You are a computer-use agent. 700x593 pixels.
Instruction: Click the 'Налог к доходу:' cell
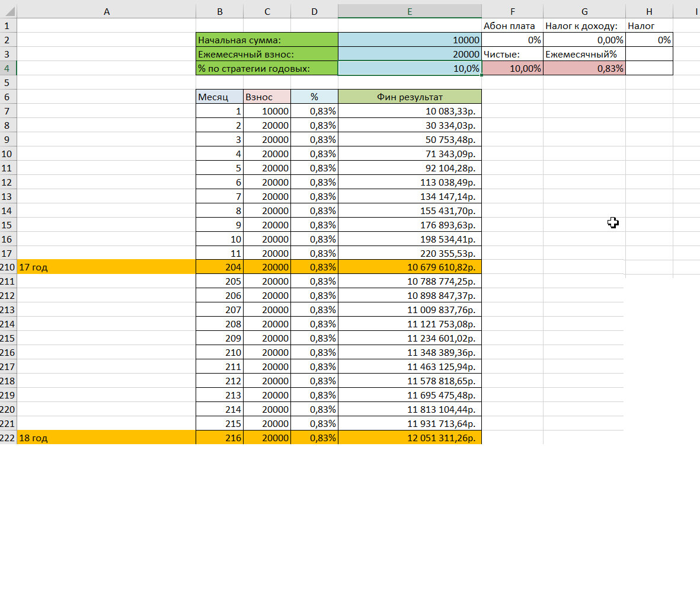[x=584, y=26]
